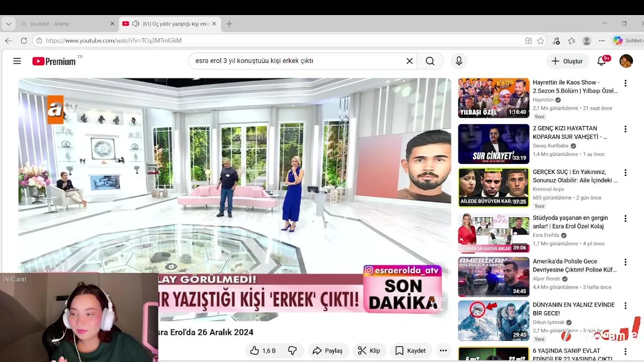The image size is (644, 362).
Task: Open a new browser tab
Action: pyautogui.click(x=229, y=24)
